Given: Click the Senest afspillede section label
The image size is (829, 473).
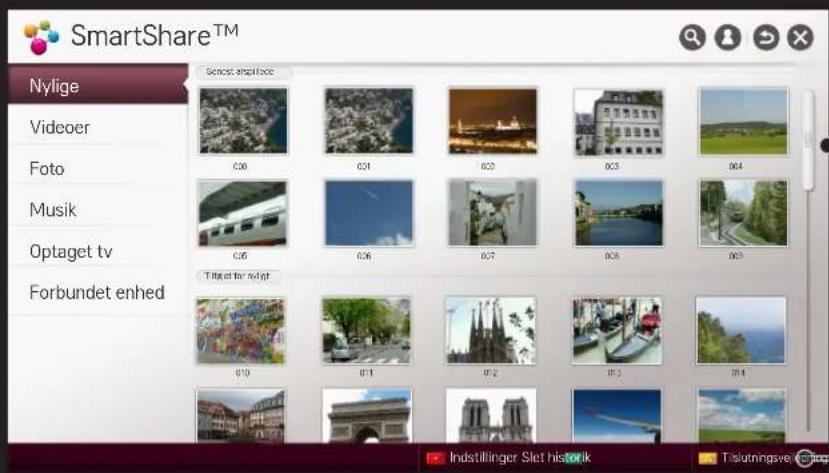Looking at the screenshot, I should click(240, 72).
